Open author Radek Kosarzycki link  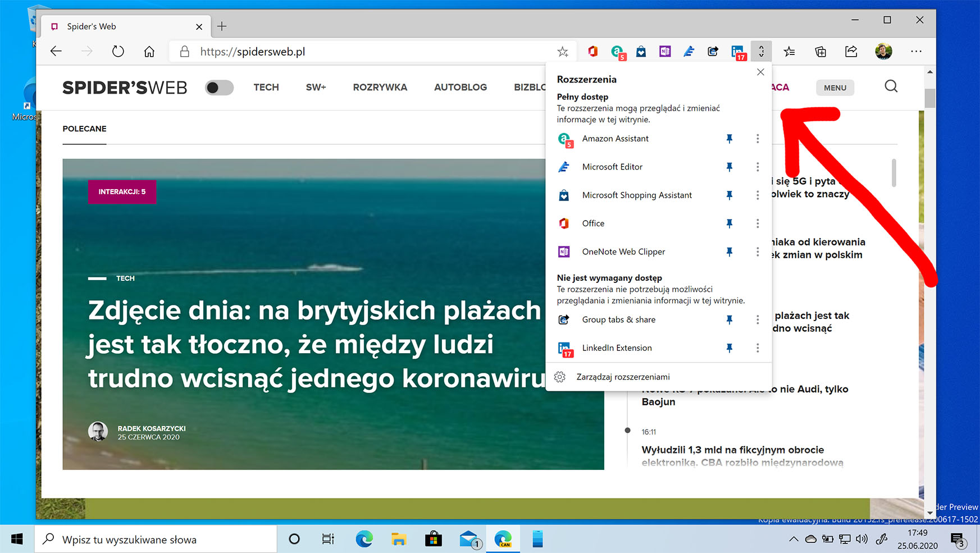[151, 428]
